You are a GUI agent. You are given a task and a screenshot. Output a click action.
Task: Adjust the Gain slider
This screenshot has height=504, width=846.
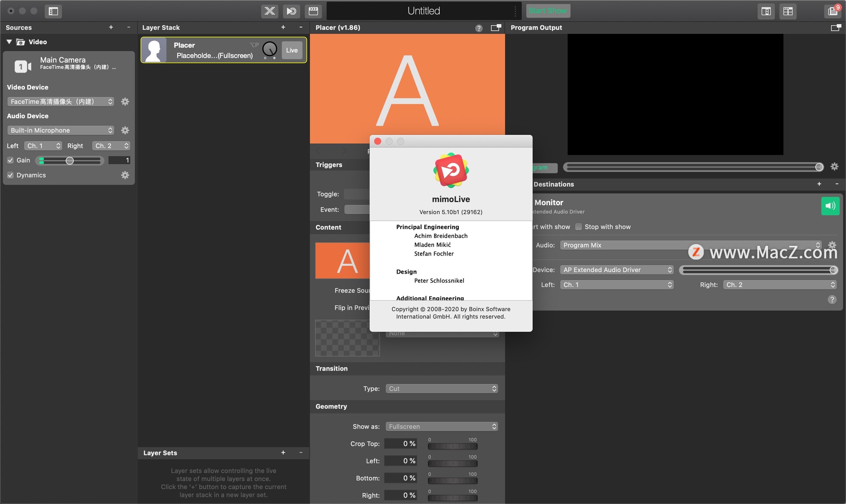point(70,161)
